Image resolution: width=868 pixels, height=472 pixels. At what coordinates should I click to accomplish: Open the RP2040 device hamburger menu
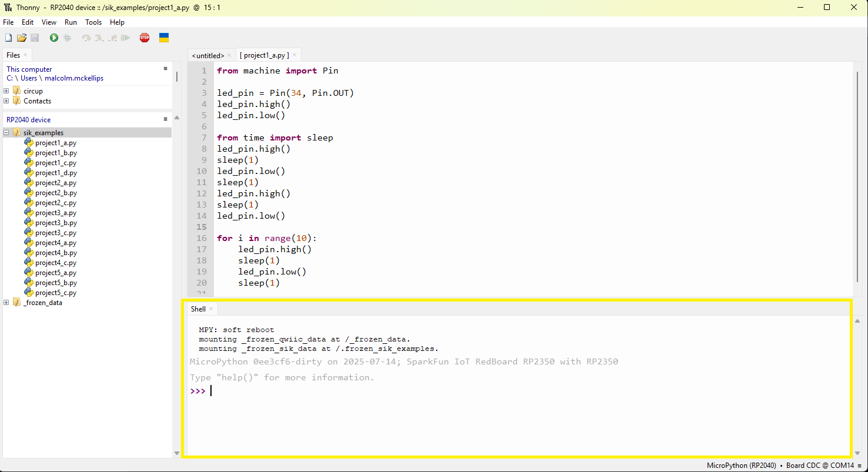tap(166, 119)
